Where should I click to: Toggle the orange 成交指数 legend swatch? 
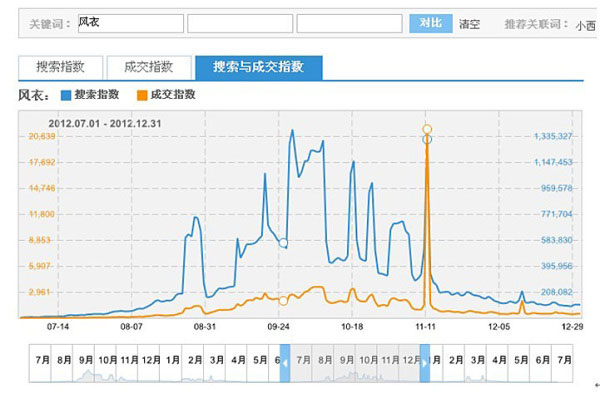coord(142,95)
